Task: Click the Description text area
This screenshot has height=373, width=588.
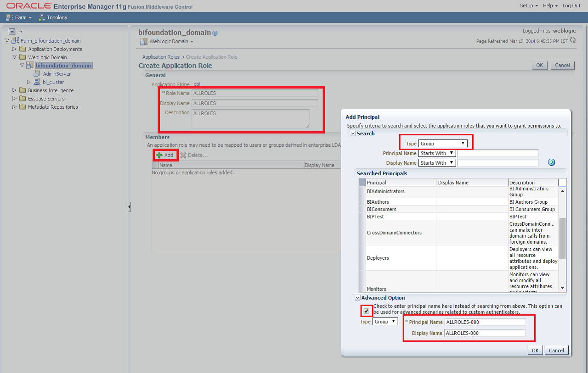Action: [251, 119]
